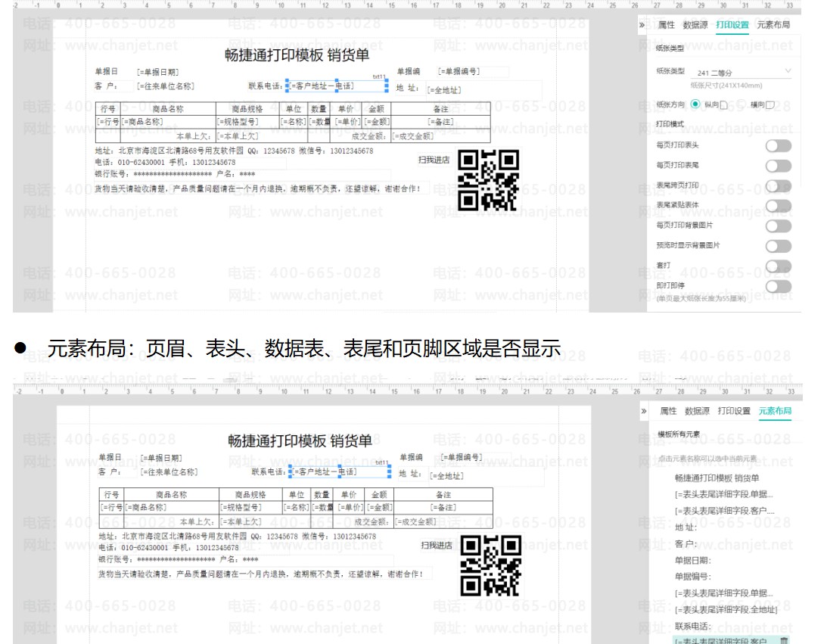Enable 即打即停 switch
This screenshot has width=824, height=644.
779,286
